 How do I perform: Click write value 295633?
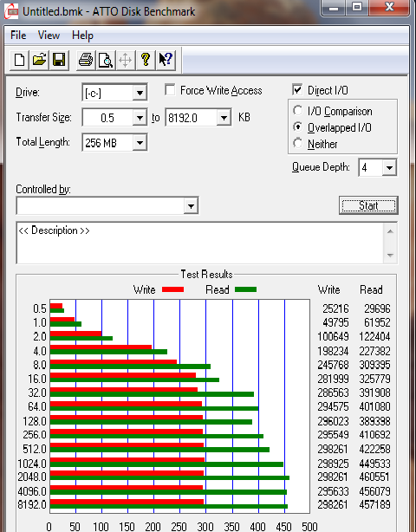333,491
